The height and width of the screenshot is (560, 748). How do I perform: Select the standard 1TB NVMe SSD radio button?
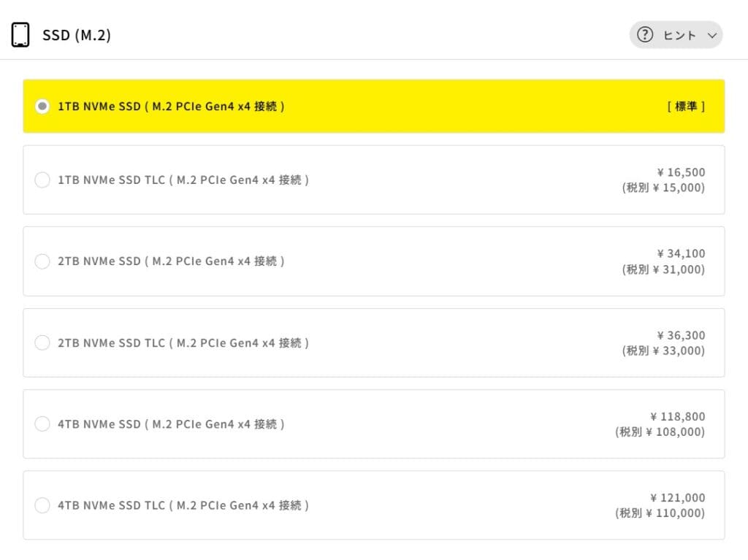[42, 107]
